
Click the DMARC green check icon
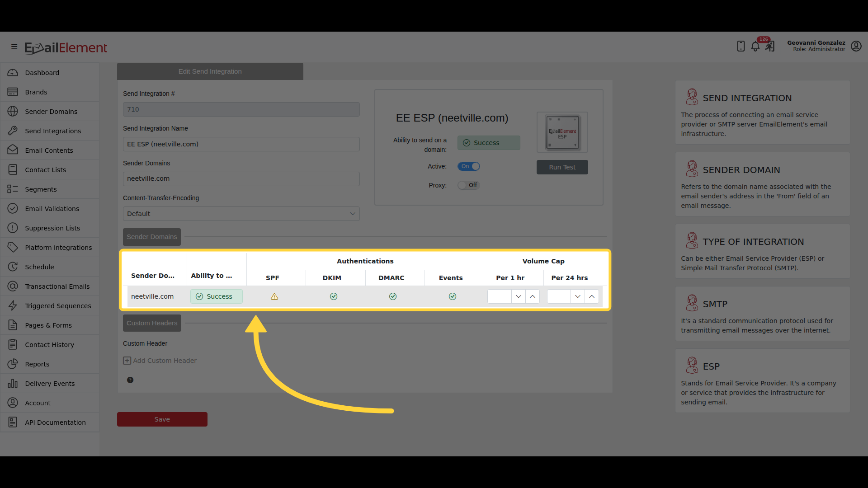(x=393, y=296)
